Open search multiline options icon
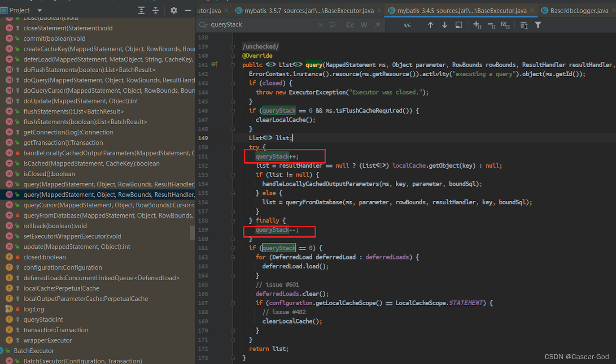616x364 pixels. click(x=524, y=25)
